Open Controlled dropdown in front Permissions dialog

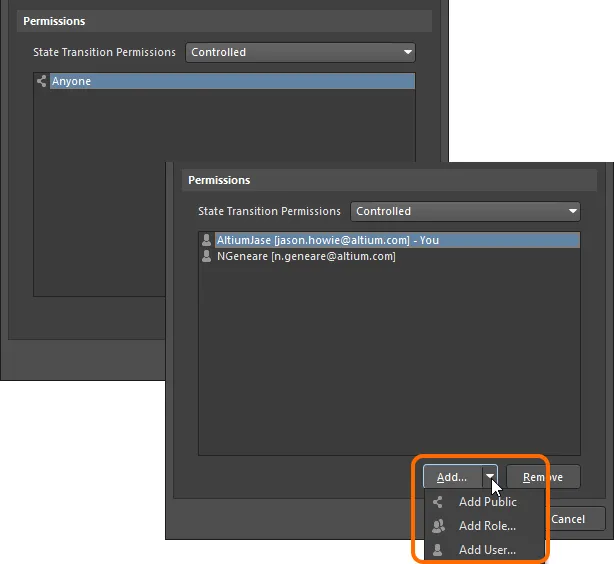[465, 211]
